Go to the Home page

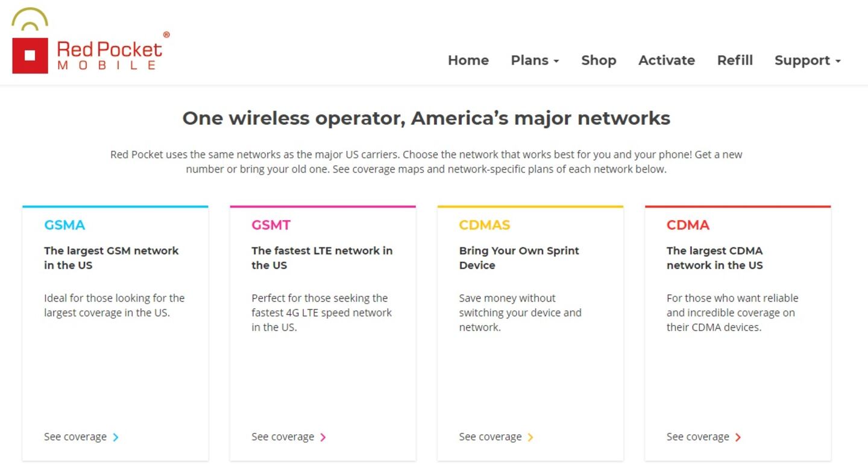pos(468,60)
